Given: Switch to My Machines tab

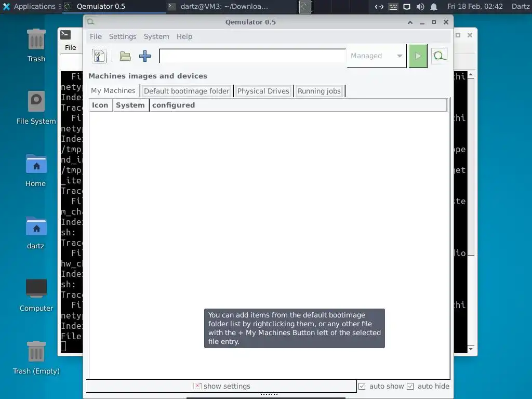Looking at the screenshot, I should pyautogui.click(x=113, y=90).
